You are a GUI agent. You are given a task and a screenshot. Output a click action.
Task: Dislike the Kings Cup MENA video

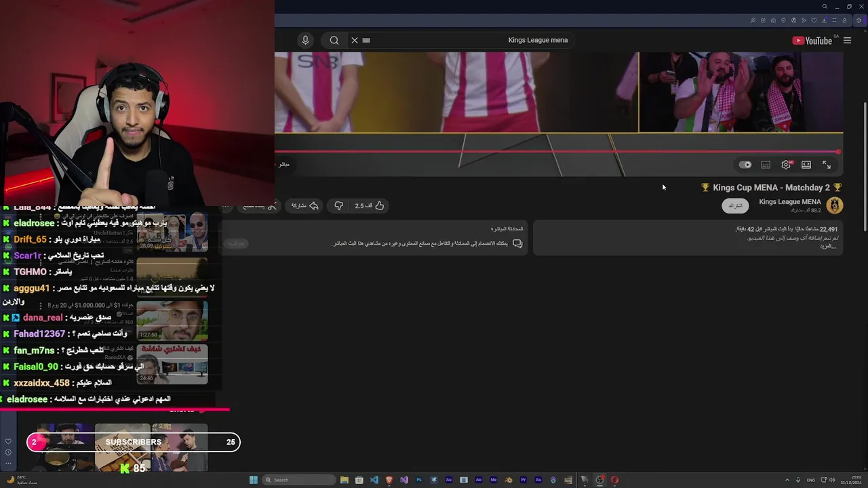pos(338,205)
